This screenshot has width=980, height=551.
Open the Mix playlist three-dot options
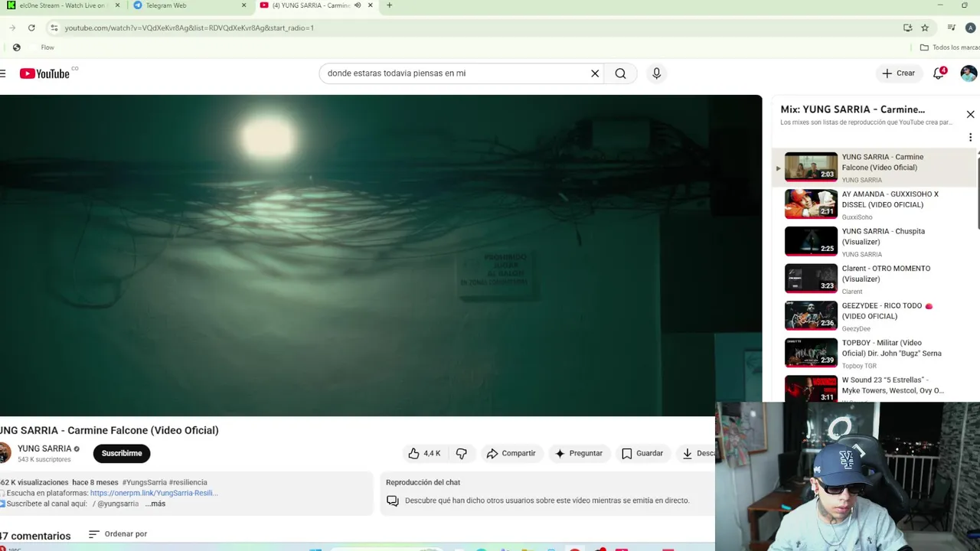970,138
